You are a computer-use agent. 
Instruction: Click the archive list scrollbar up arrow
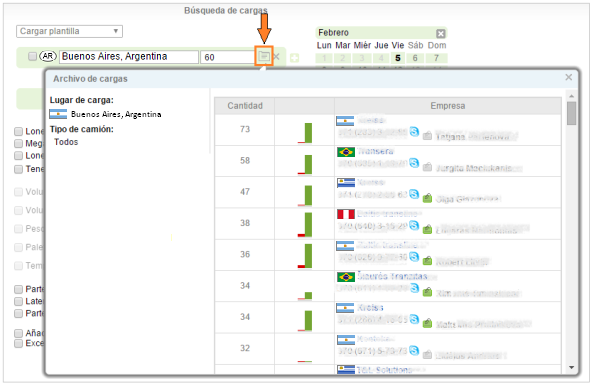tap(572, 96)
